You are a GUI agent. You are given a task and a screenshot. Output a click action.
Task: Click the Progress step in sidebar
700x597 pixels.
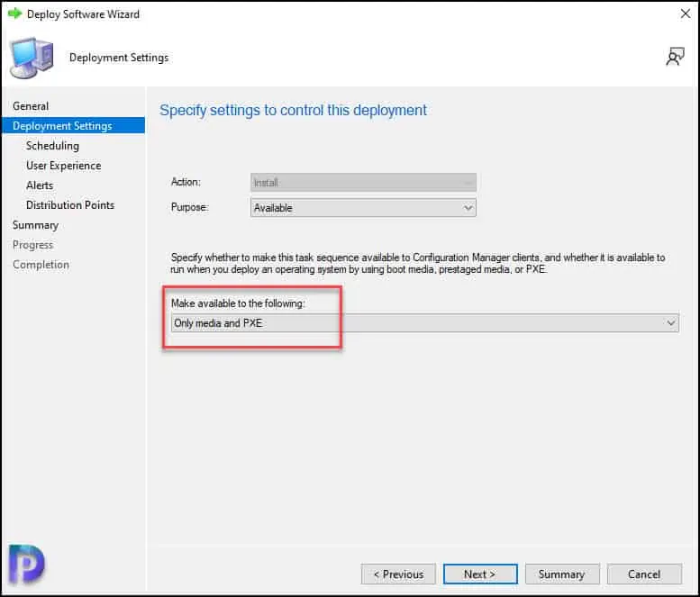click(x=32, y=245)
